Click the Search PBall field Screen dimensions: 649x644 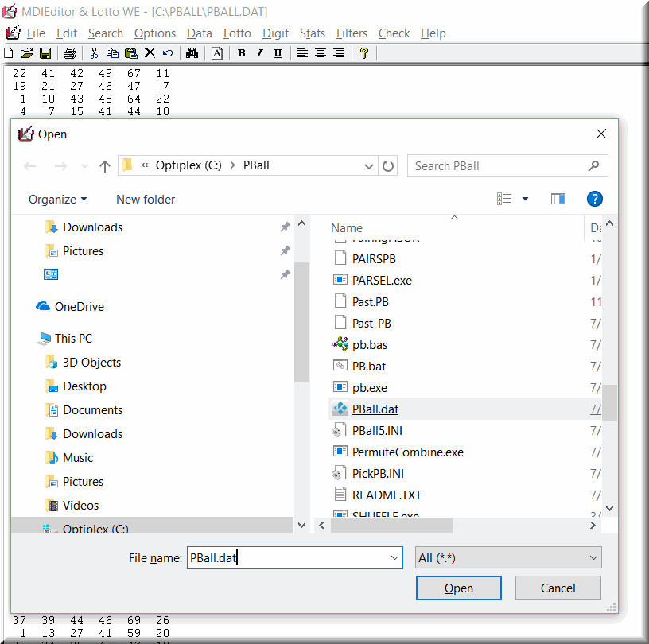[x=507, y=165]
